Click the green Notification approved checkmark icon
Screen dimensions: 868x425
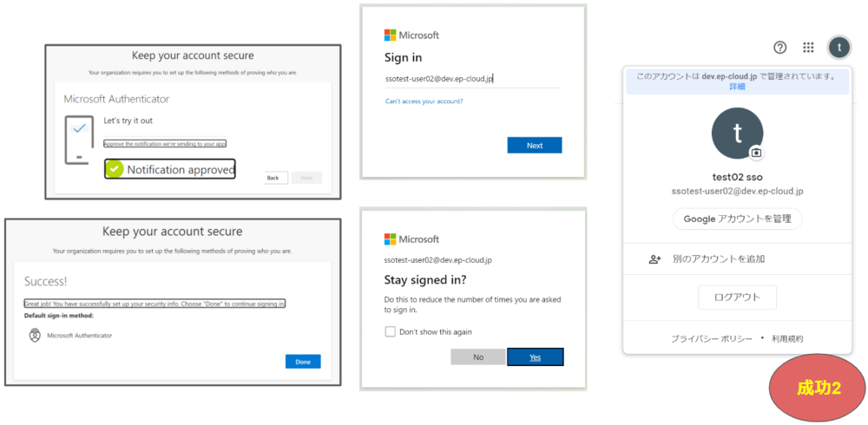tap(115, 170)
